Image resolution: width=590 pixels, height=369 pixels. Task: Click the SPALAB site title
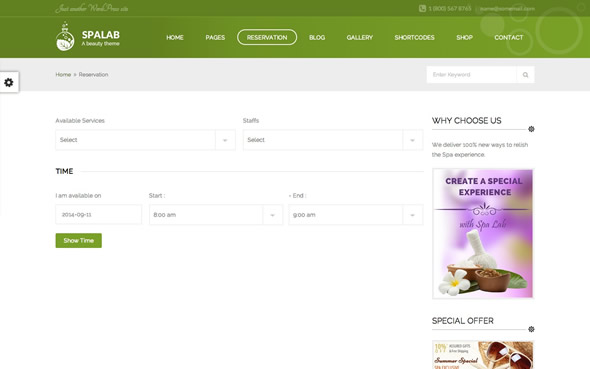point(100,35)
